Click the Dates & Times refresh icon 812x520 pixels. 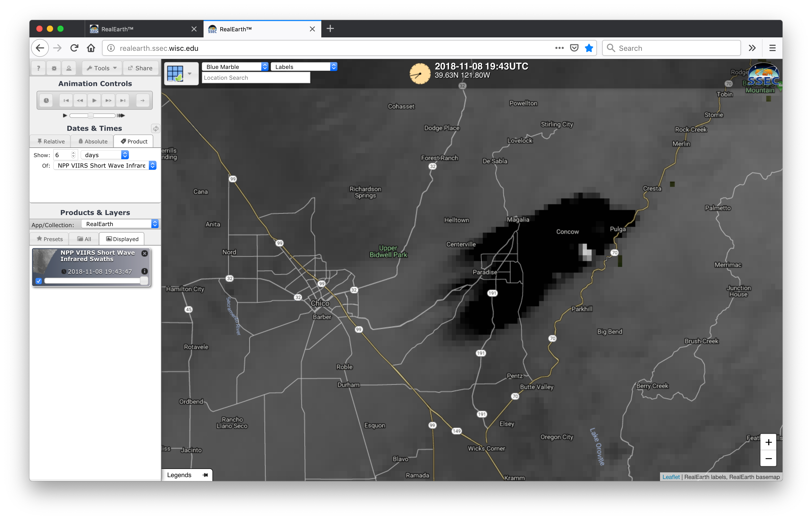tap(155, 128)
